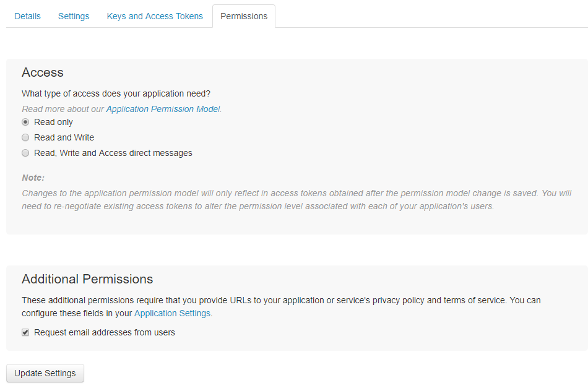Click 'Read, Write and Access direct messages' label

pos(113,153)
